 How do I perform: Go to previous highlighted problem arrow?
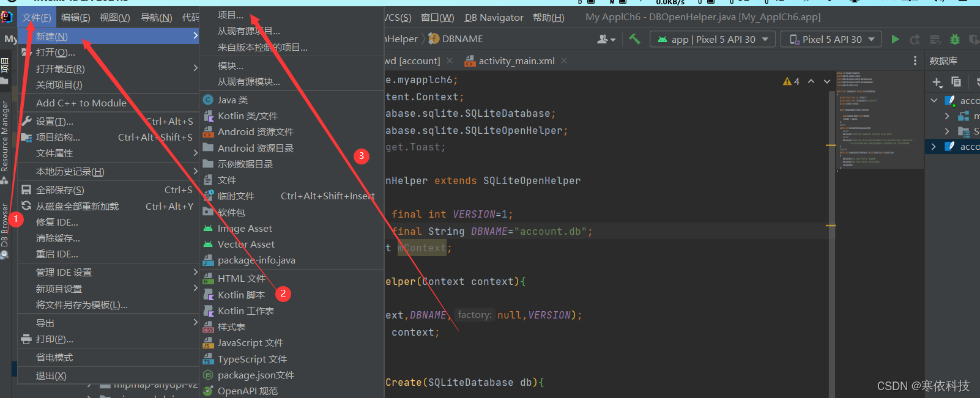[x=811, y=81]
